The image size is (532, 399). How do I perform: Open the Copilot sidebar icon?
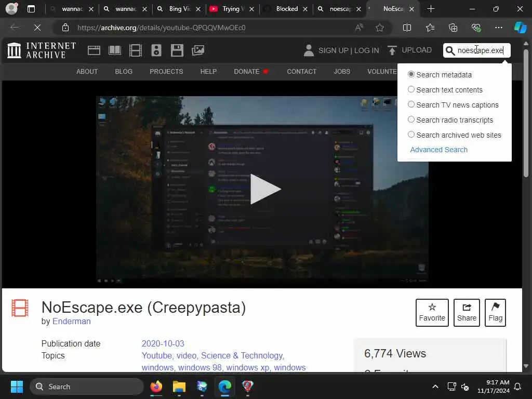[x=520, y=28]
